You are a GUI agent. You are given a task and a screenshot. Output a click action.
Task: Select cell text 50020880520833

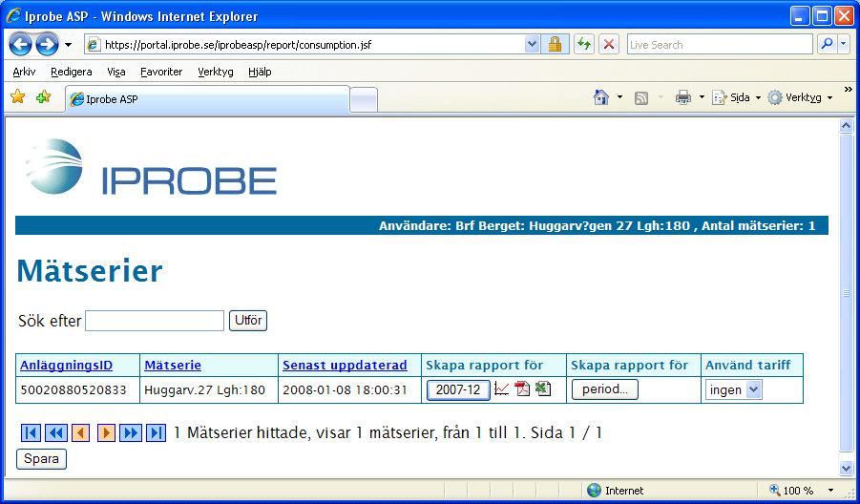pyautogui.click(x=73, y=389)
